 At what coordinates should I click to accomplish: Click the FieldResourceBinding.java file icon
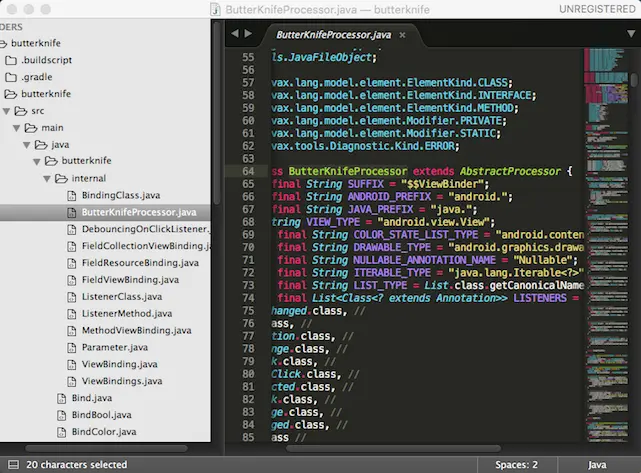(72, 263)
